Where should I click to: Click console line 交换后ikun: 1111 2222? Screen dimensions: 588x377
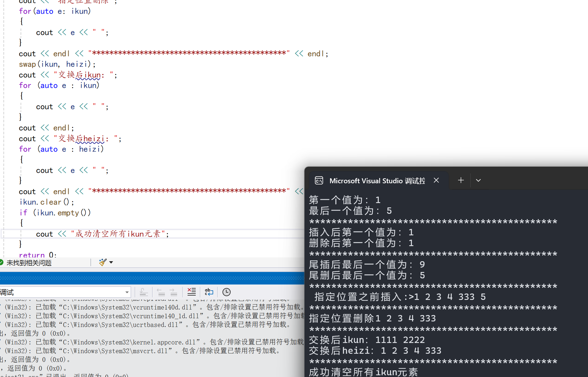(367, 340)
